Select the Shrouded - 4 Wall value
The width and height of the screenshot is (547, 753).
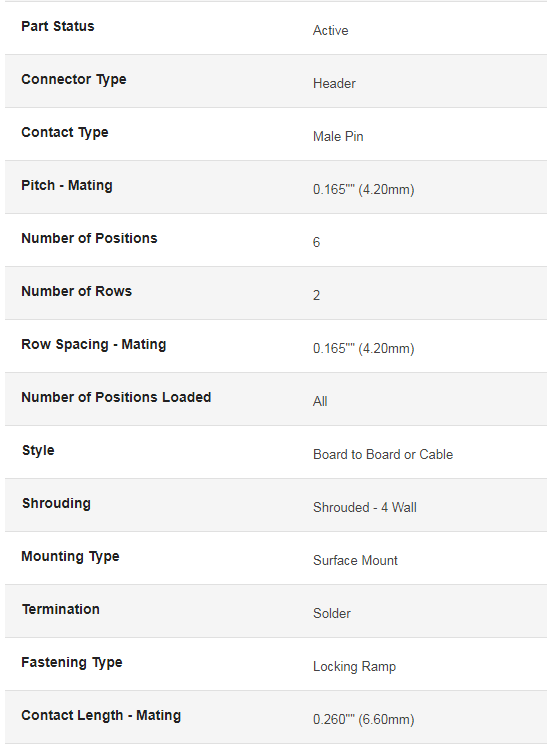[x=365, y=507]
